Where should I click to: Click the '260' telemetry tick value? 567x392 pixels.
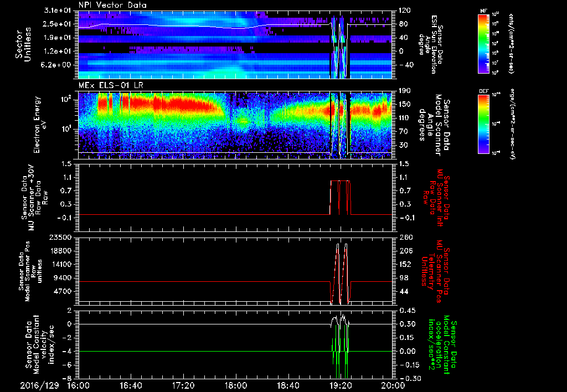click(x=405, y=238)
